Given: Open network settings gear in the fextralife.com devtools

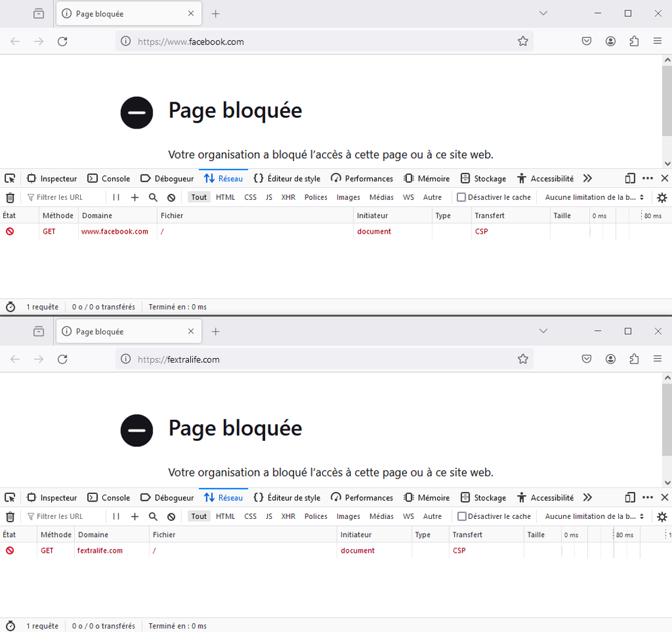Looking at the screenshot, I should coord(662,517).
